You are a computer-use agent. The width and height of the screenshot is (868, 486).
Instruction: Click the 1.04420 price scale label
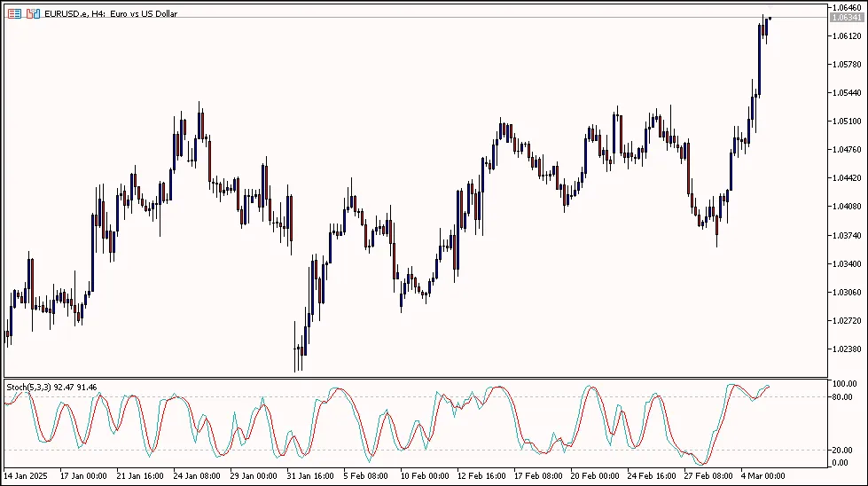(847, 177)
